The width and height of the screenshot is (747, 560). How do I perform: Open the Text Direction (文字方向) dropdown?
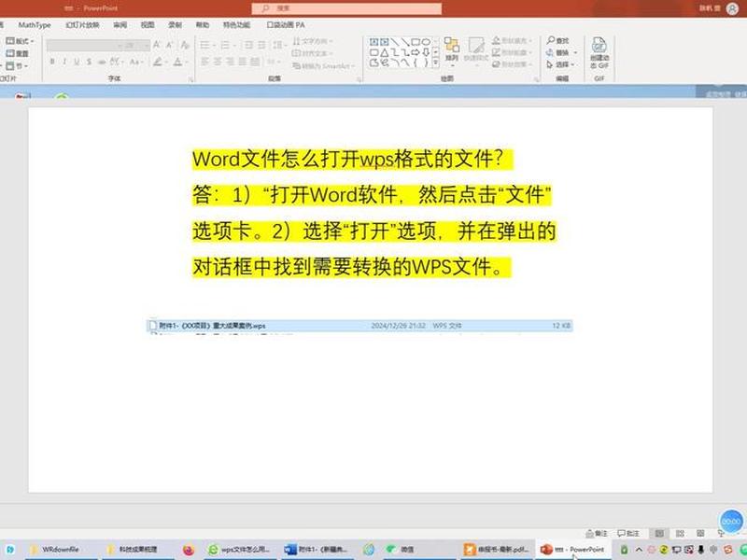pyautogui.click(x=313, y=41)
